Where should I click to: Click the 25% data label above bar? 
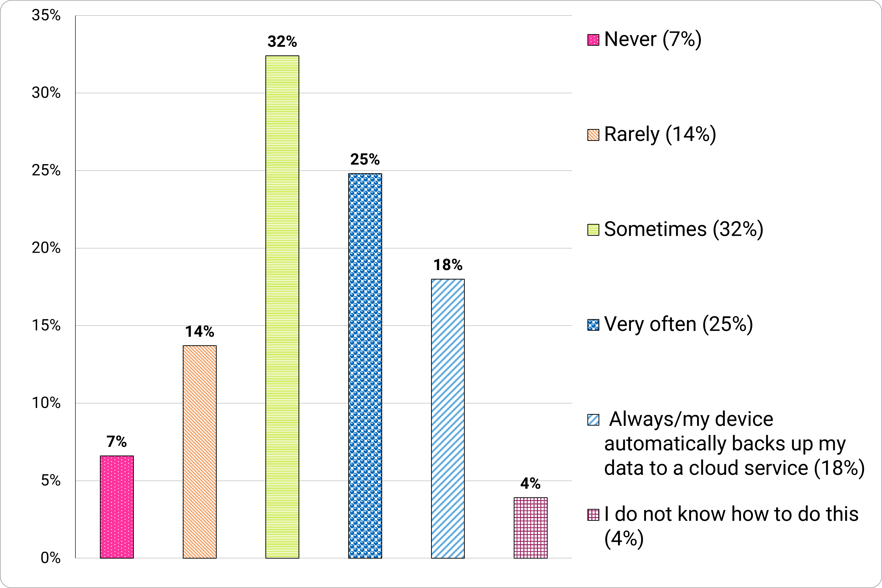pyautogui.click(x=365, y=160)
